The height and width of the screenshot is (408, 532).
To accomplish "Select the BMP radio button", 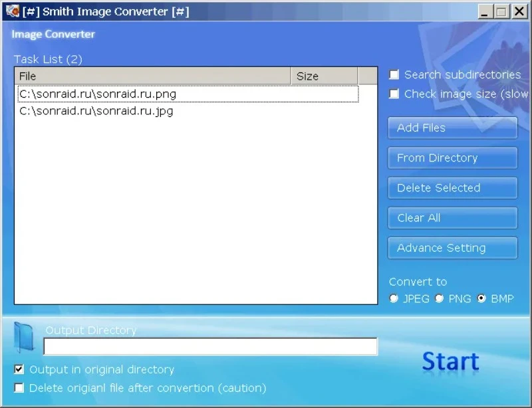I will click(481, 298).
